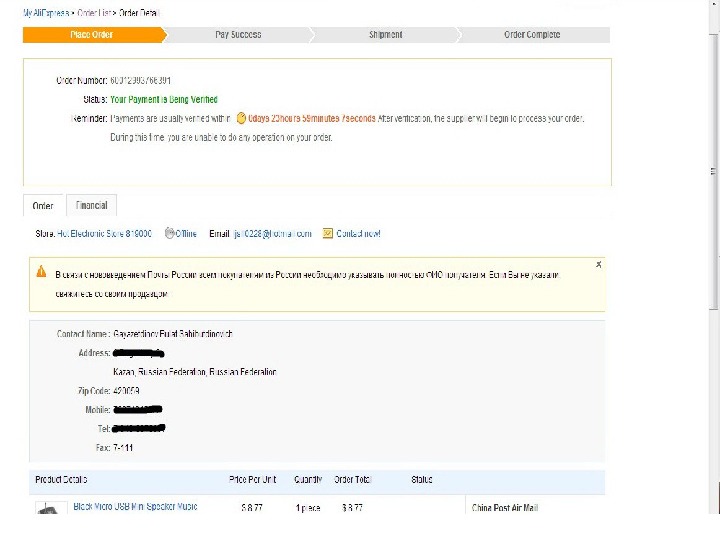Switch to the Financial tab
Screen dimensions: 720x540
[91, 205]
